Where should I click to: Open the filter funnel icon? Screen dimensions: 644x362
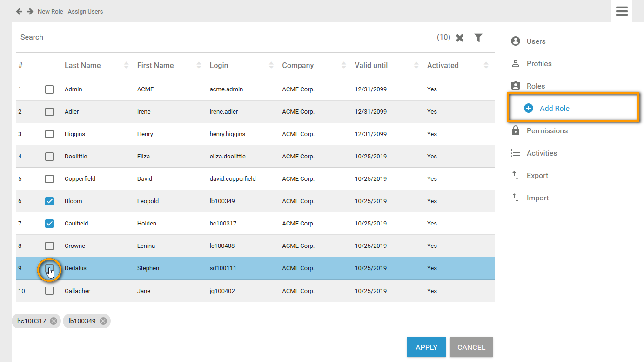478,38
